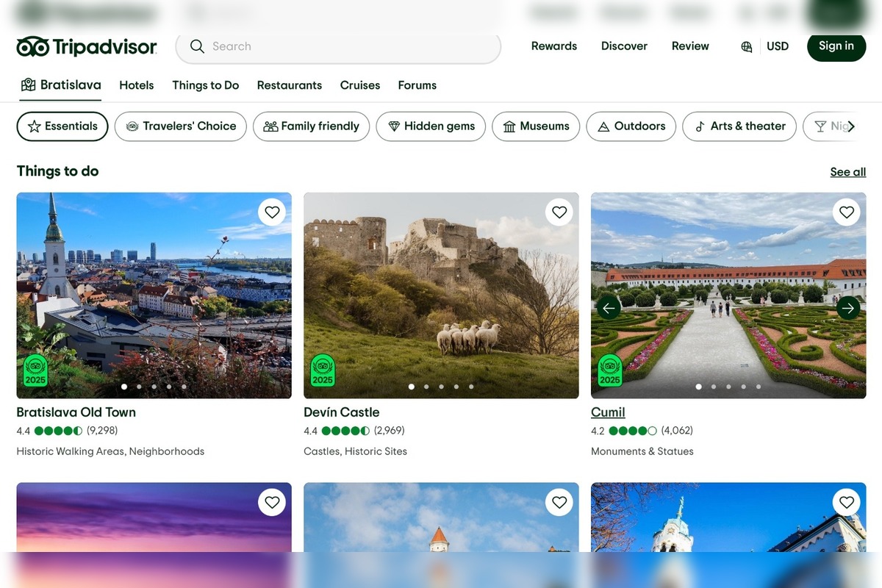Switch to the Hotels tab
The image size is (882, 588).
[x=137, y=85]
